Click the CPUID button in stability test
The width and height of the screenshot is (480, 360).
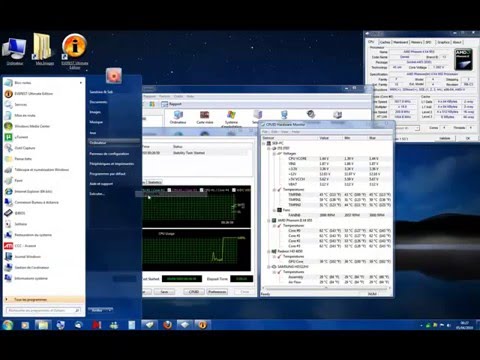coord(194,292)
